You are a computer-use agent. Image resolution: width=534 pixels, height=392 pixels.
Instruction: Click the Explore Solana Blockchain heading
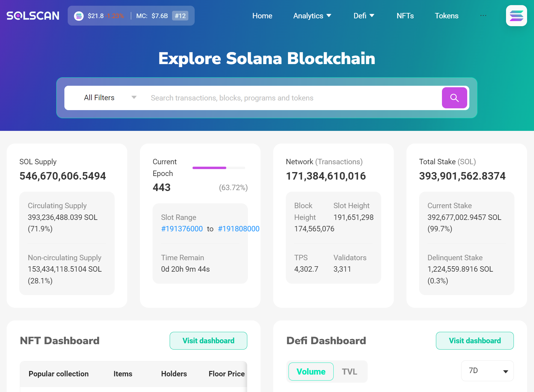click(x=267, y=58)
